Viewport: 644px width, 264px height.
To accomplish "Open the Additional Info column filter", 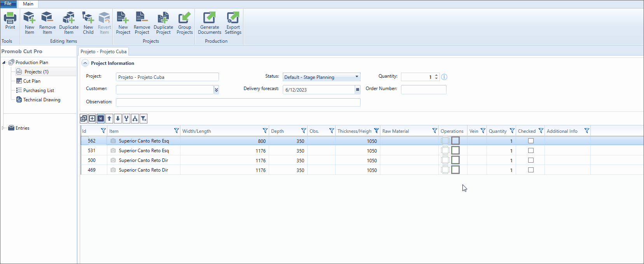I will click(x=587, y=131).
